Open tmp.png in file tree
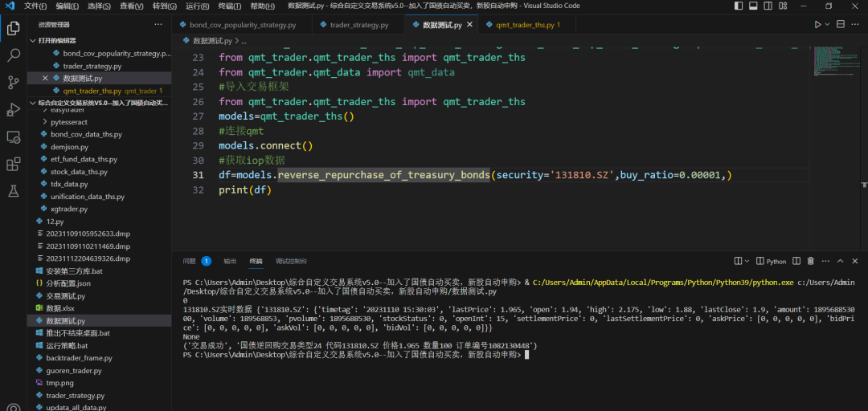The height and width of the screenshot is (411, 868). (x=59, y=383)
